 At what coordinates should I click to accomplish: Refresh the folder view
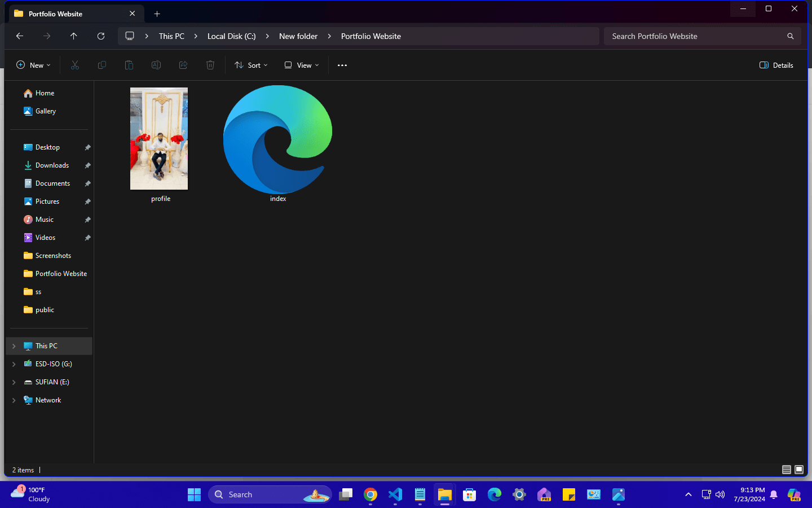click(x=101, y=36)
